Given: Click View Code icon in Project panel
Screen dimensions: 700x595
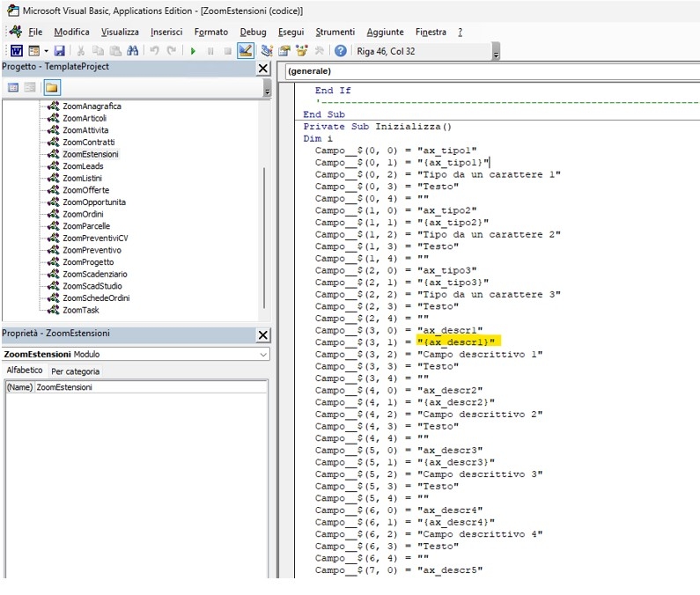Looking at the screenshot, I should point(13,87).
